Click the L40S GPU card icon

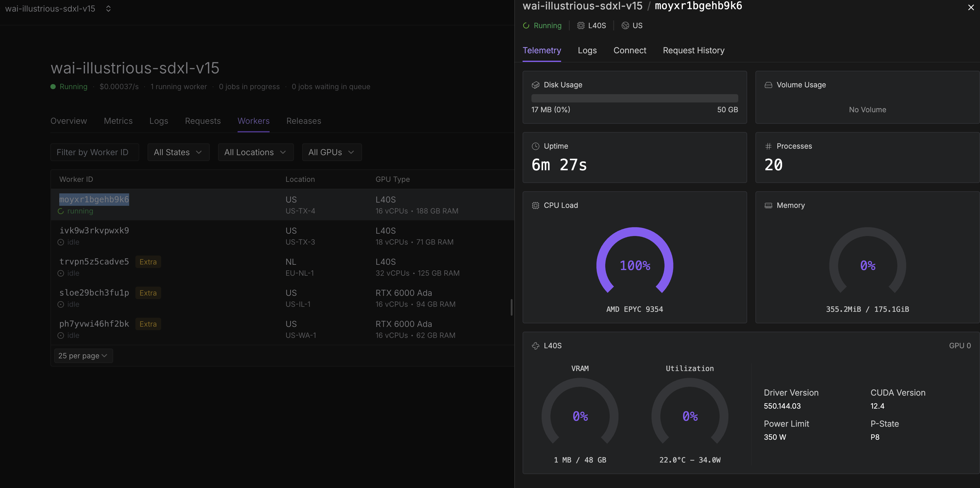535,346
